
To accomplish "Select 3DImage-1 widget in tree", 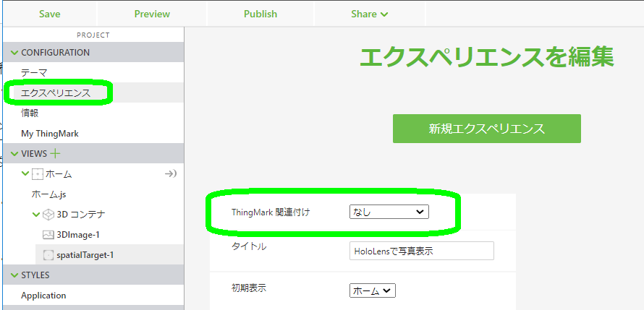I will (x=78, y=235).
